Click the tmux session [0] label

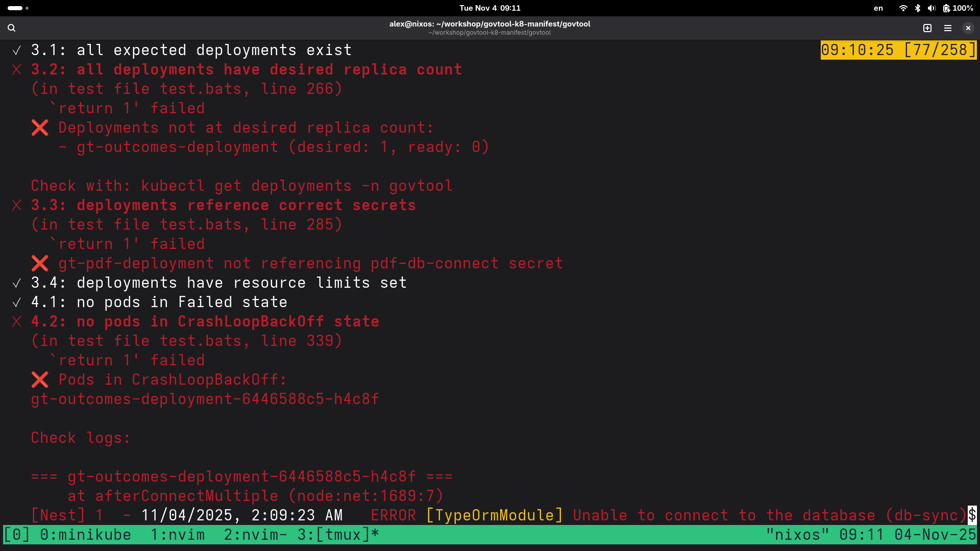(x=16, y=535)
